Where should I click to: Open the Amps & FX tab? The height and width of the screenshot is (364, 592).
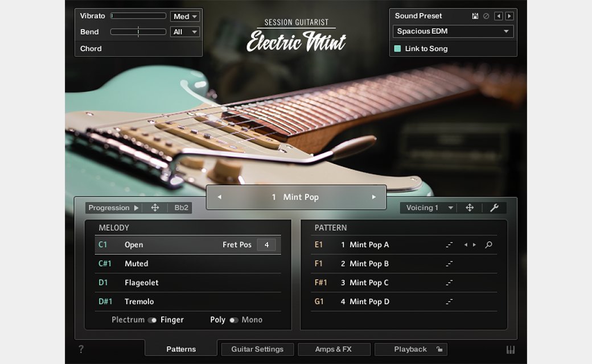[x=333, y=349]
